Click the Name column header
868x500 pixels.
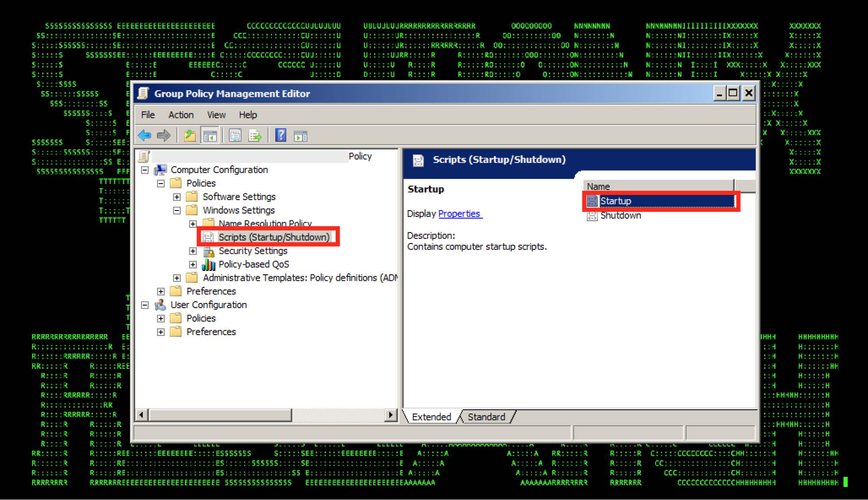(x=658, y=187)
